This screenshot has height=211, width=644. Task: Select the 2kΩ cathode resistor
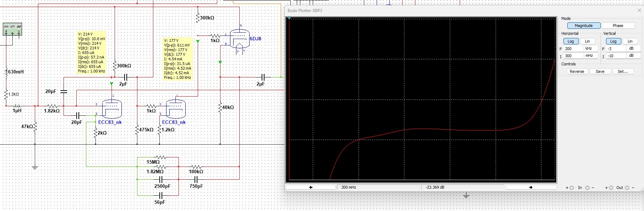[x=95, y=133]
